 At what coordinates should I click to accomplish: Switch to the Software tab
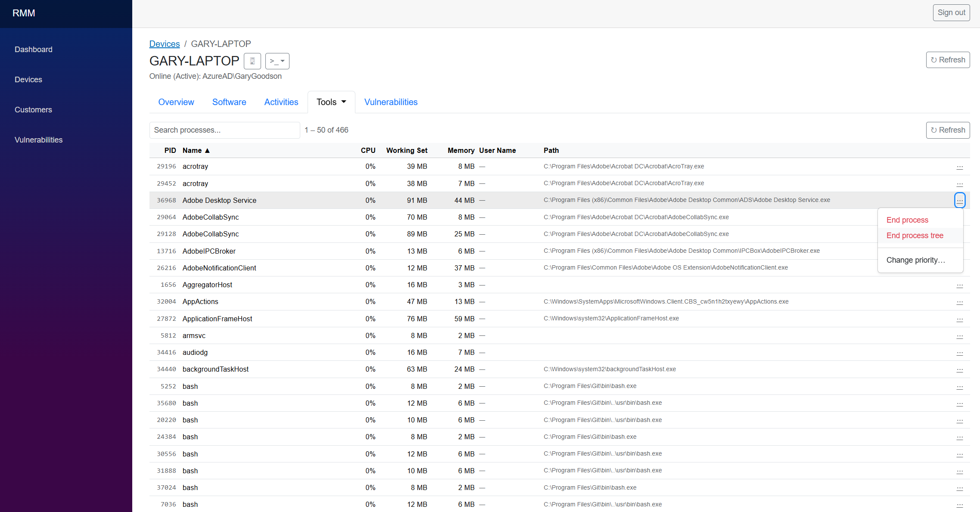coord(229,102)
